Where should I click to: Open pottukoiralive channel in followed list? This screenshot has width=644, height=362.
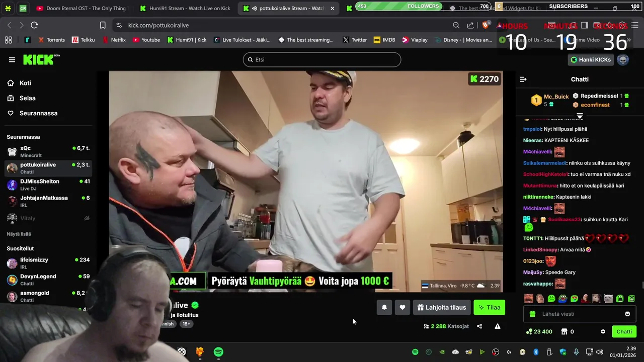pyautogui.click(x=48, y=168)
